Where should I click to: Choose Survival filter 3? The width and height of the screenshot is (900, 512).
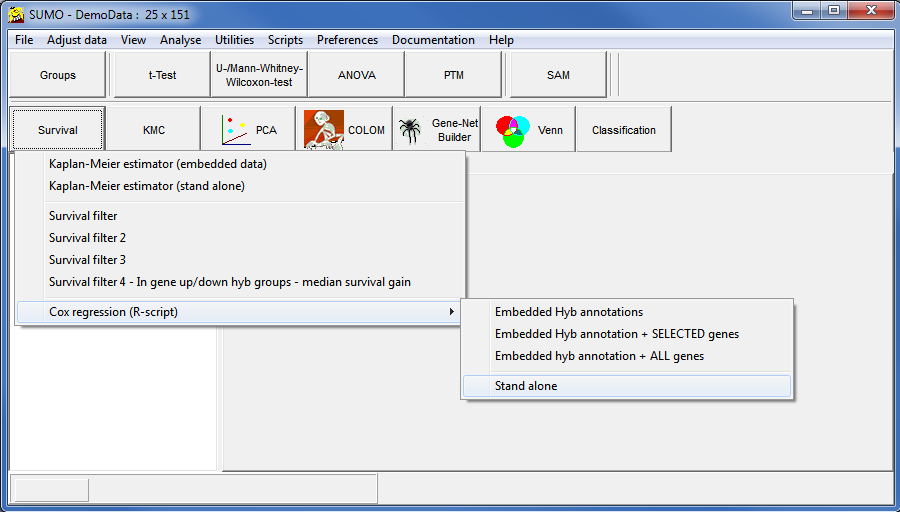[x=239, y=259]
